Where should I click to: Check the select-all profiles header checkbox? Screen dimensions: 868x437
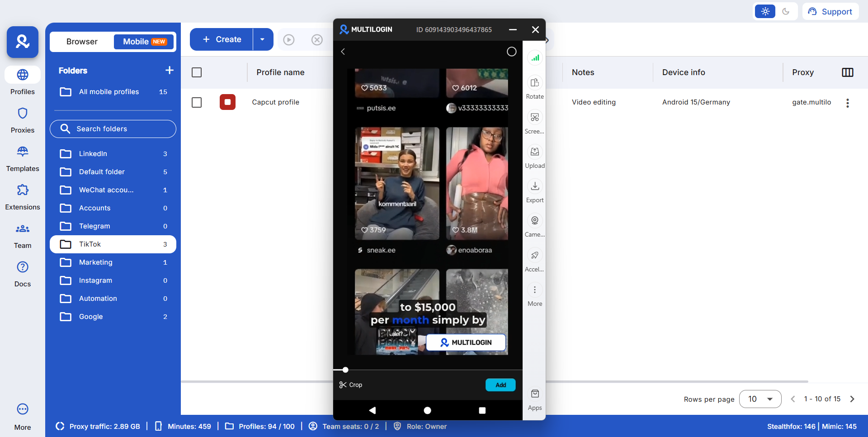click(197, 72)
